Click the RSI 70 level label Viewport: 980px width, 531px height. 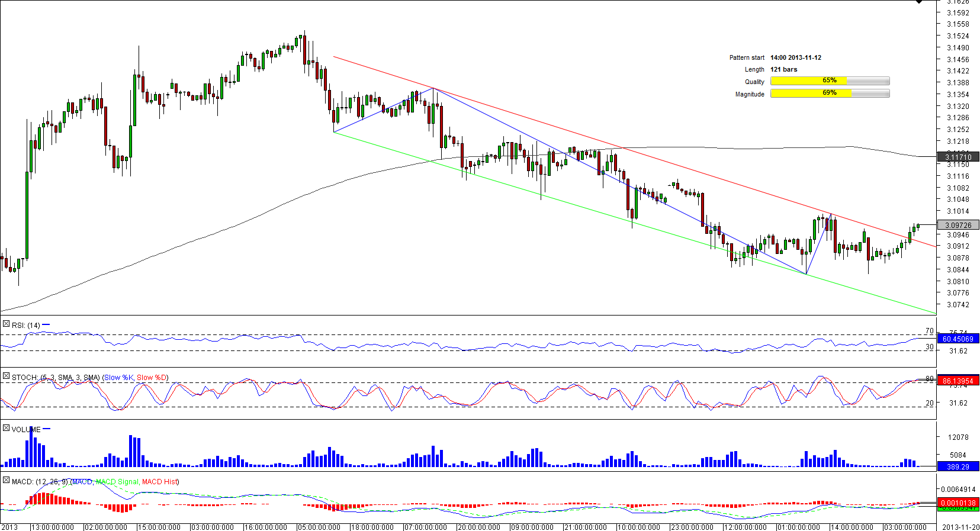pos(930,331)
